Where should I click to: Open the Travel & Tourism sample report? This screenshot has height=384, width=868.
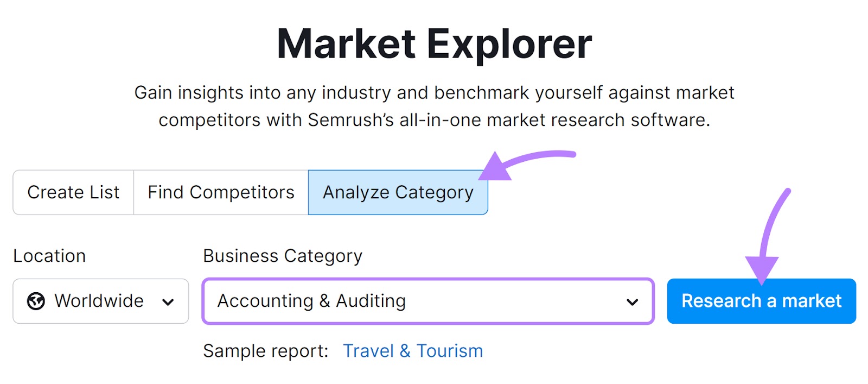[x=413, y=350]
